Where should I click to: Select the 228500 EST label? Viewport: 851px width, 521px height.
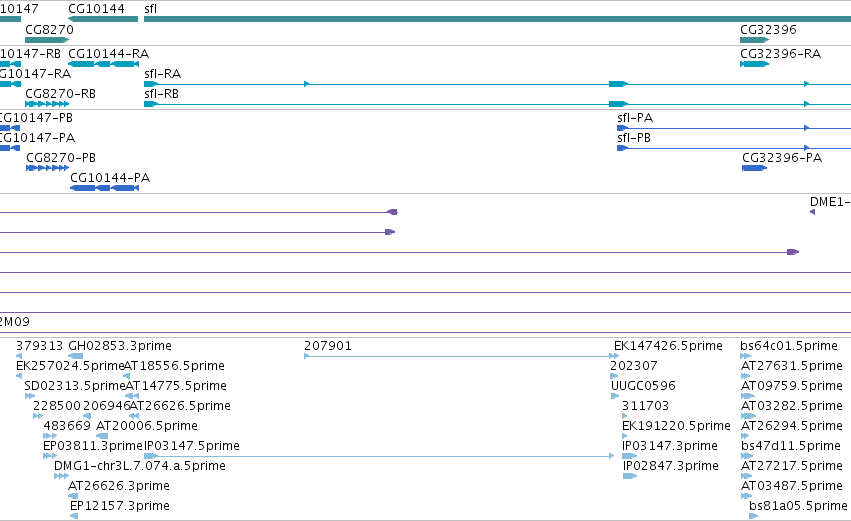57,406
